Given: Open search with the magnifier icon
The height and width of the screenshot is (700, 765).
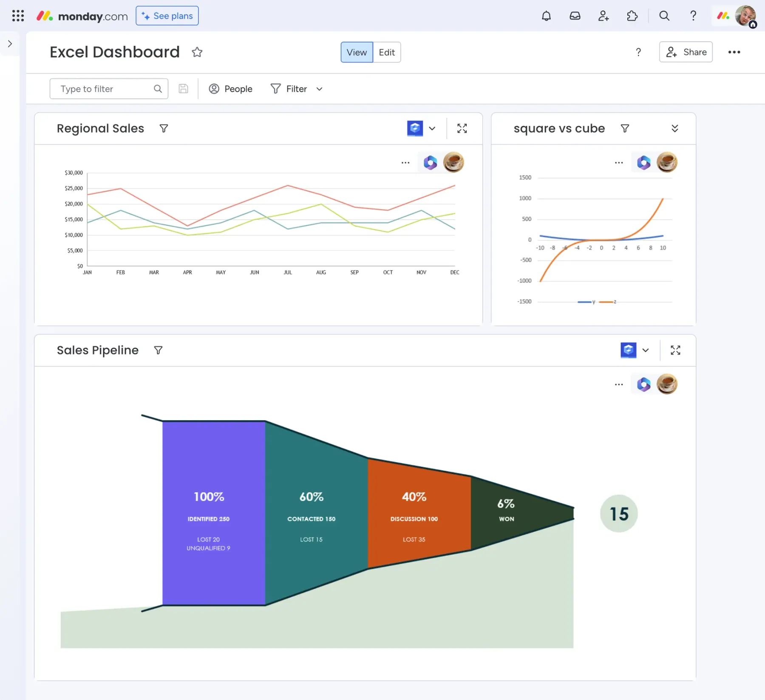Looking at the screenshot, I should [665, 16].
